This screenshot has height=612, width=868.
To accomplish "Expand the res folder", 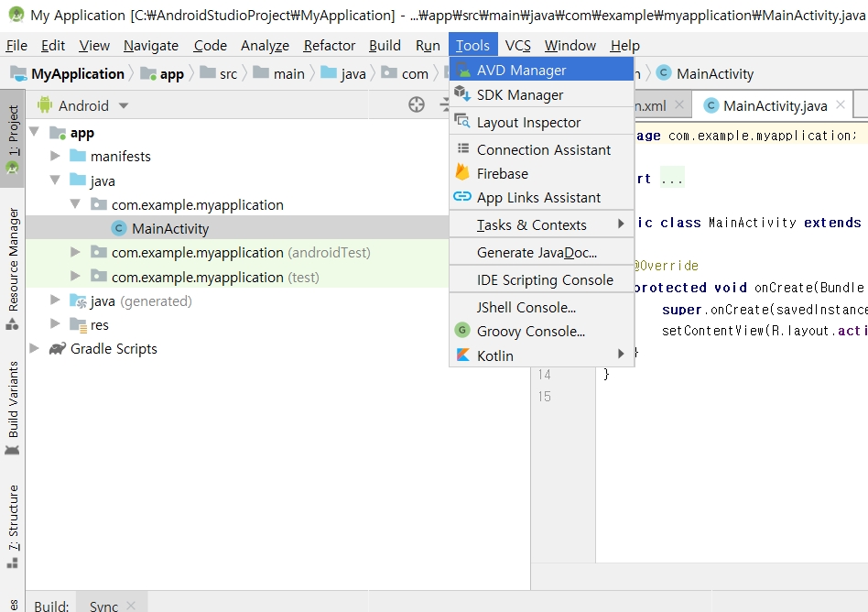I will [x=55, y=323].
